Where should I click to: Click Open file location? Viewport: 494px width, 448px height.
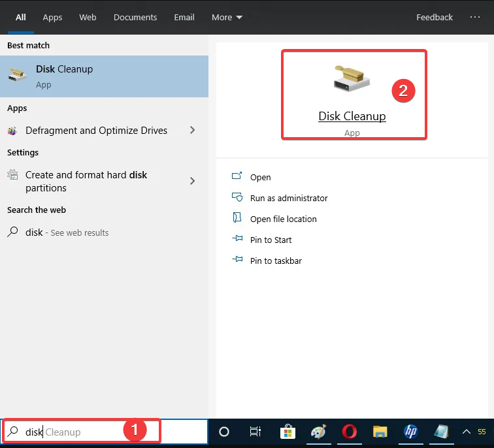click(283, 219)
